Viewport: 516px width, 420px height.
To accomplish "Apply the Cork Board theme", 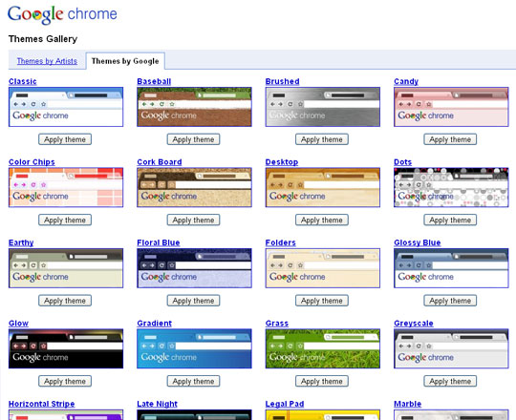I will (193, 220).
